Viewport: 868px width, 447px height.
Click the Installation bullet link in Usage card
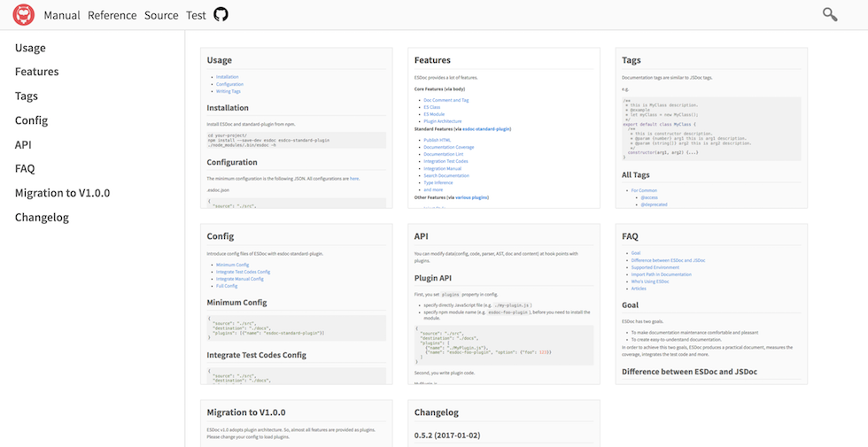pyautogui.click(x=228, y=77)
